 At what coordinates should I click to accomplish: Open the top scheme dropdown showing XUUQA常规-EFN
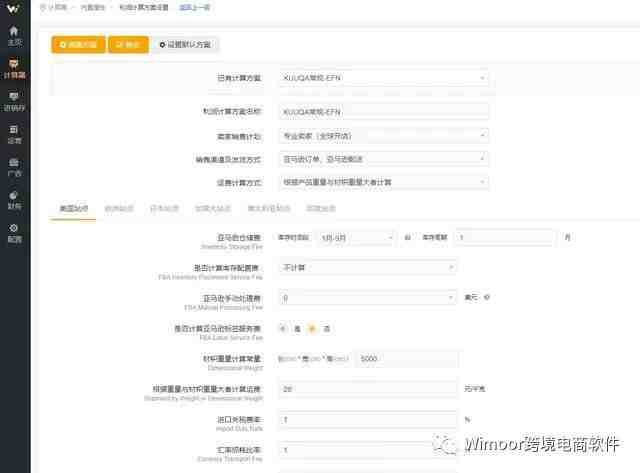tap(384, 78)
